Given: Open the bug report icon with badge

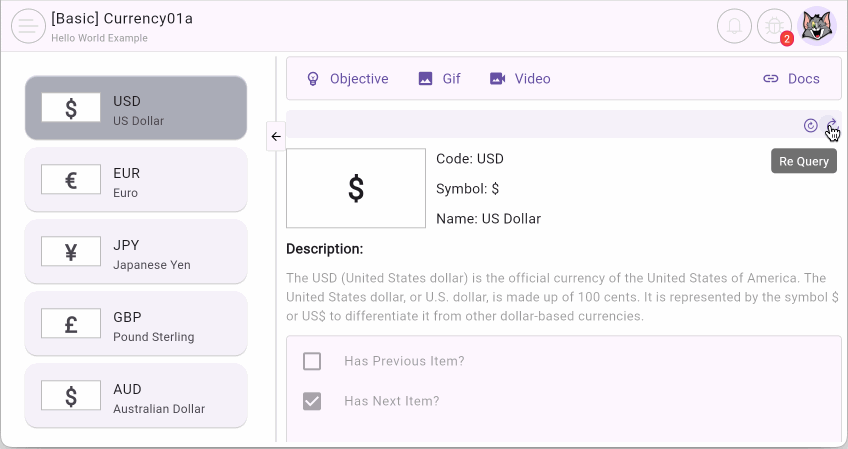Looking at the screenshot, I should tap(774, 26).
